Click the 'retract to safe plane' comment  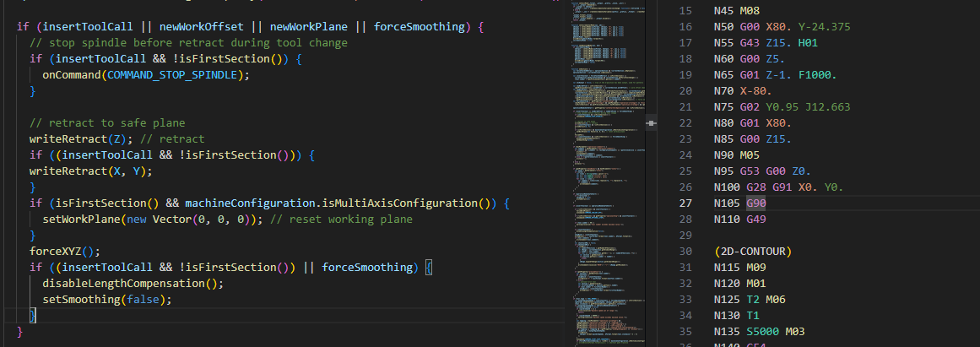107,122
